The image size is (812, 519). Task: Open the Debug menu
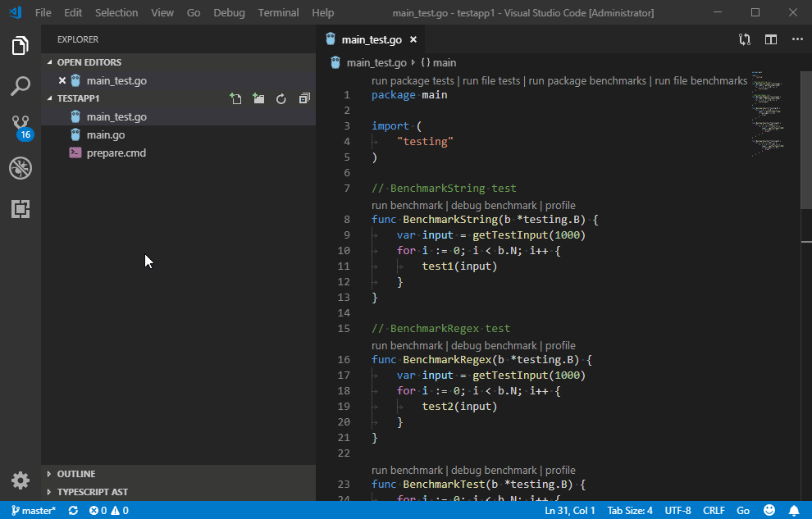[x=229, y=12]
